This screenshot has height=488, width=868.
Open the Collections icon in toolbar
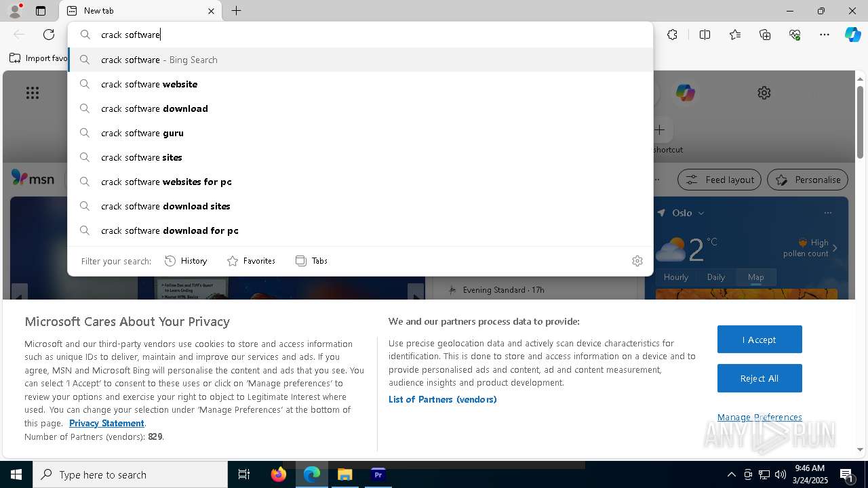point(765,35)
